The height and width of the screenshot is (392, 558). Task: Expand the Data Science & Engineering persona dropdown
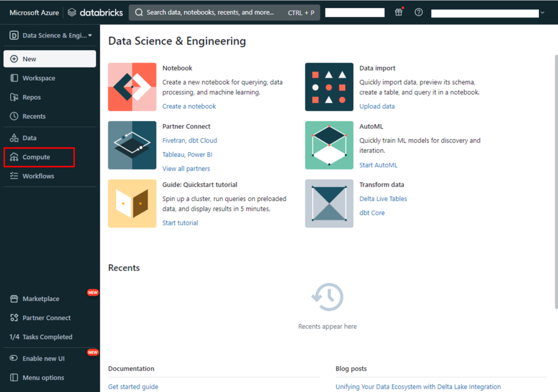click(50, 36)
